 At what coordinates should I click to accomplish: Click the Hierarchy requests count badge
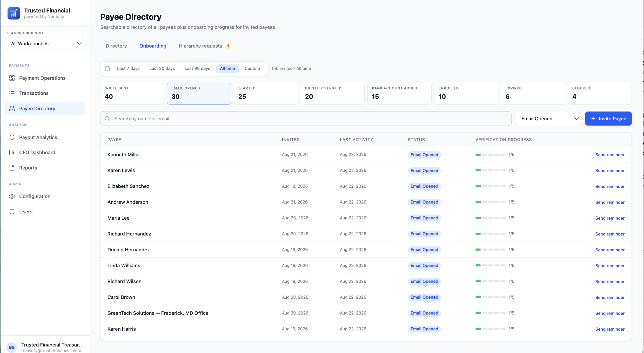coord(228,46)
